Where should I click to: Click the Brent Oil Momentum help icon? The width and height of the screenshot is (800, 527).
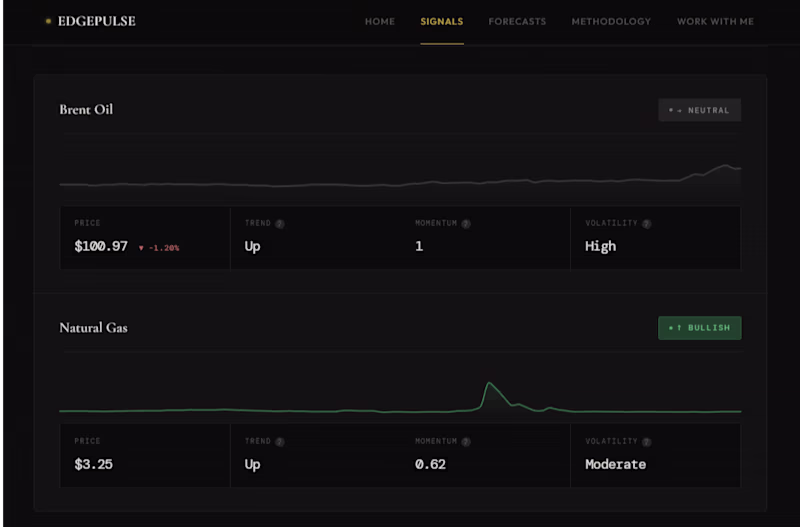coord(467,224)
